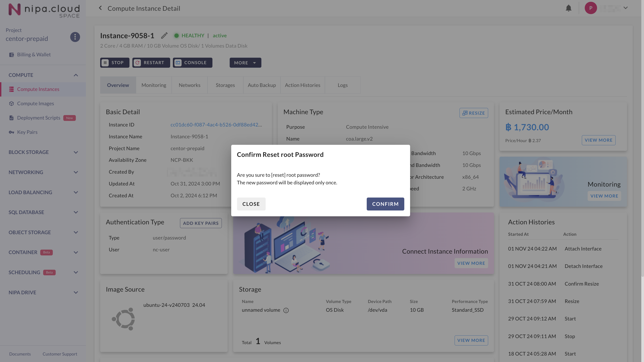Switch to the Monitoring tab
Image resolution: width=644 pixels, height=362 pixels.
(x=154, y=85)
